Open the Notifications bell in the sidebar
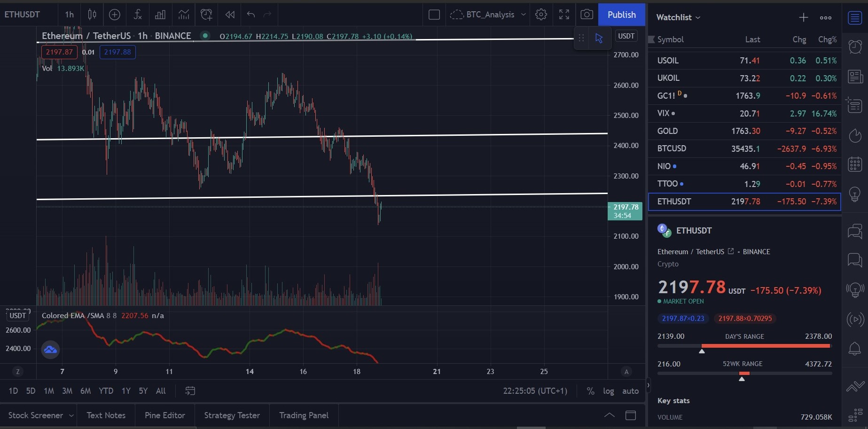The image size is (868, 429). point(855,349)
